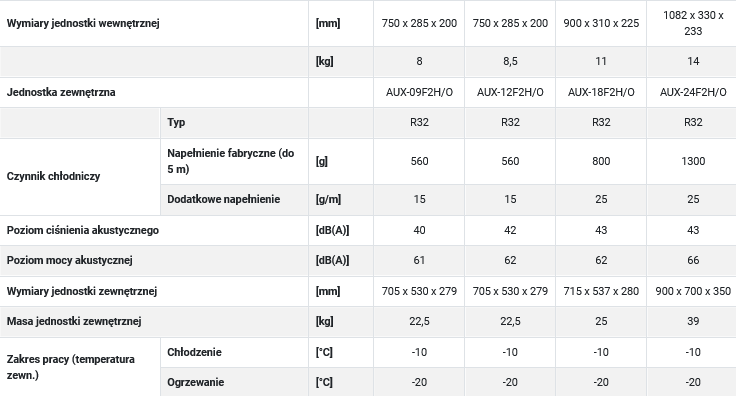736x396 pixels.
Task: Click the Dodatkowe napełnienie label
Action: [223, 199]
